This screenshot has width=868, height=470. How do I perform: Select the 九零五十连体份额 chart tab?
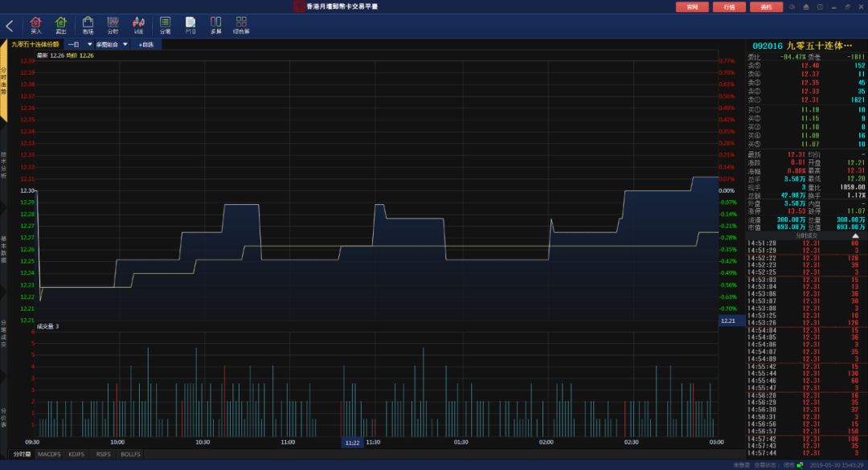point(35,44)
